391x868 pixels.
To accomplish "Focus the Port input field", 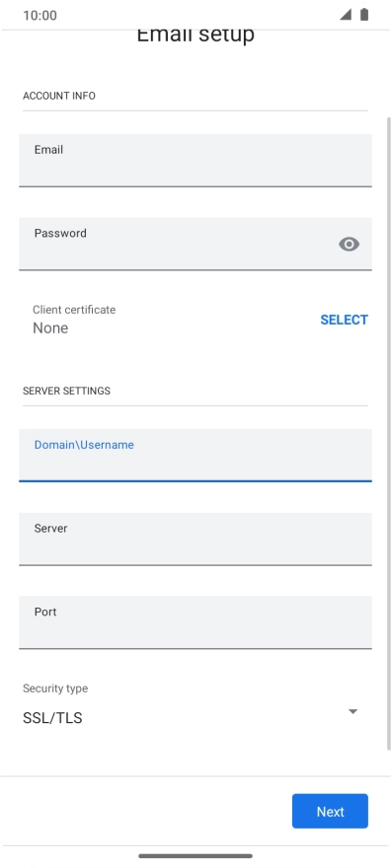I will (x=195, y=622).
